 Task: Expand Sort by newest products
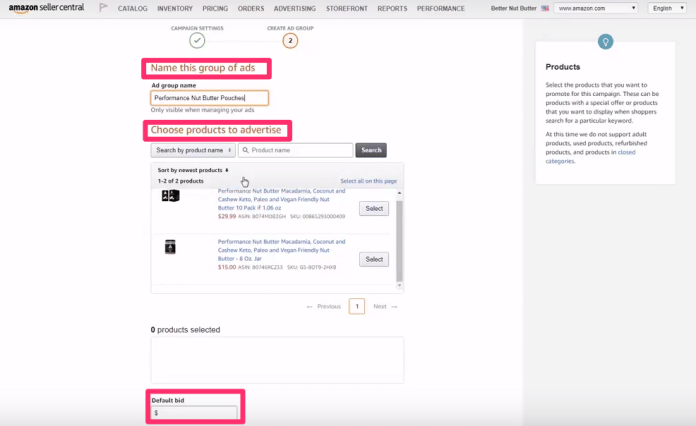click(x=193, y=170)
